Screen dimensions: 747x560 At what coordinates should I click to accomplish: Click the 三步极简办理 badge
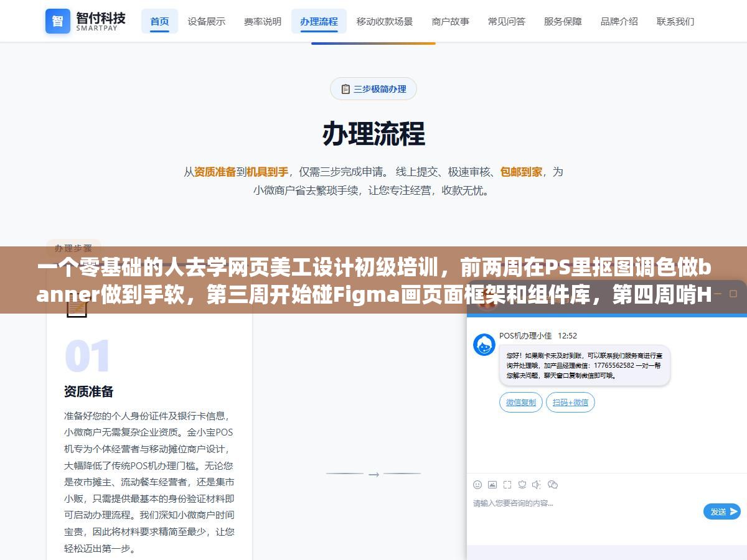373,89
